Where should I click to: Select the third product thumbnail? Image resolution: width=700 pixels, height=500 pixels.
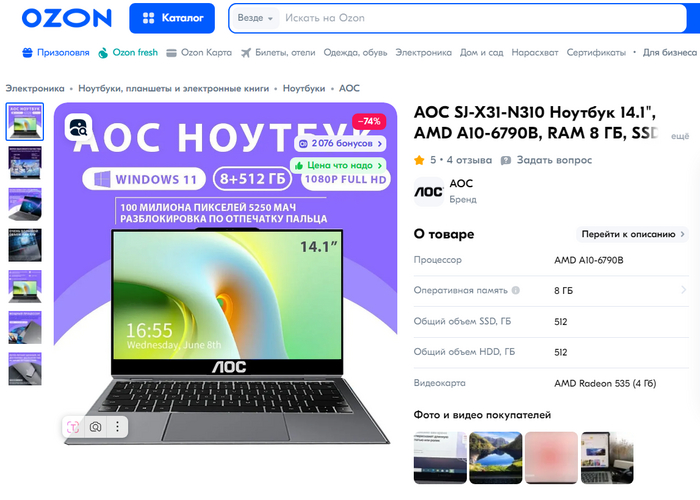(25, 204)
